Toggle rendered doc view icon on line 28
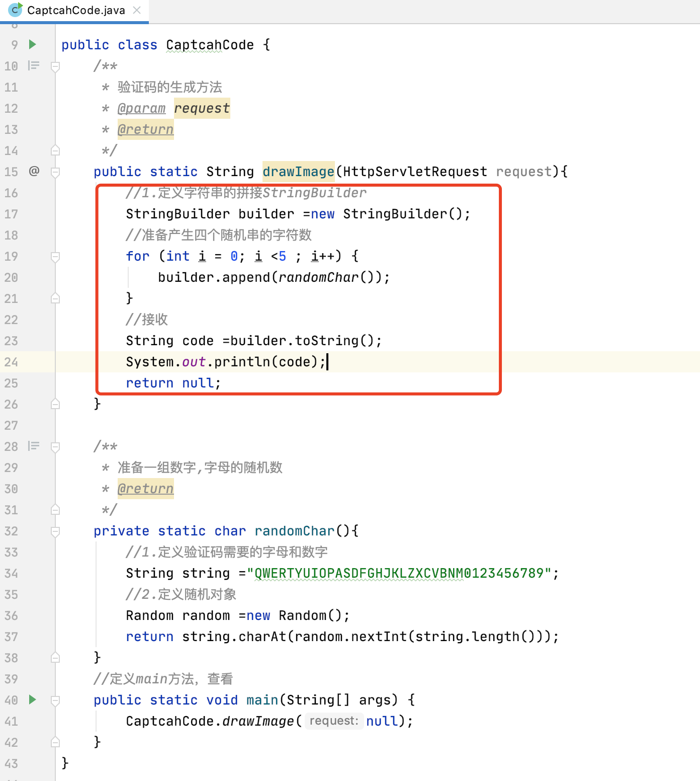This screenshot has height=781, width=700. pyautogui.click(x=34, y=446)
